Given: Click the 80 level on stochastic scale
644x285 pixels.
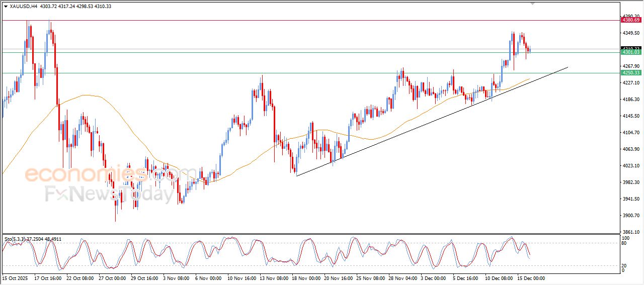Looking at the screenshot, I should point(625,243).
